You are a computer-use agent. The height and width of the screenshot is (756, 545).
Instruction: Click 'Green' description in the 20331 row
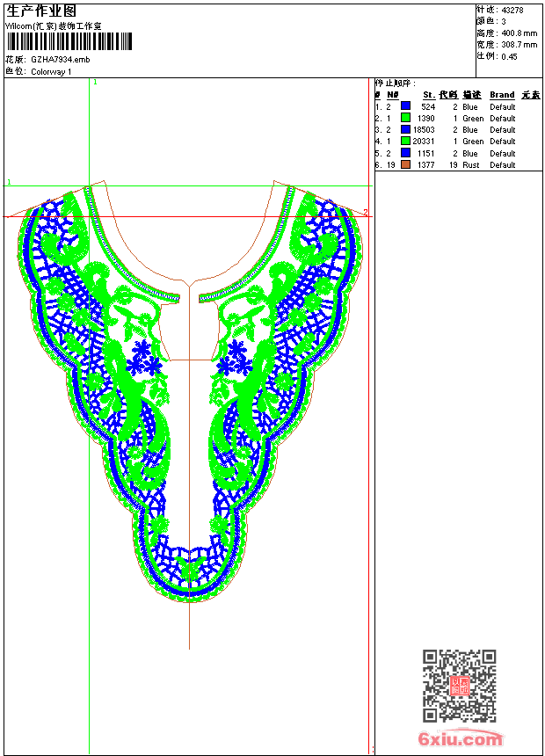coord(473,142)
